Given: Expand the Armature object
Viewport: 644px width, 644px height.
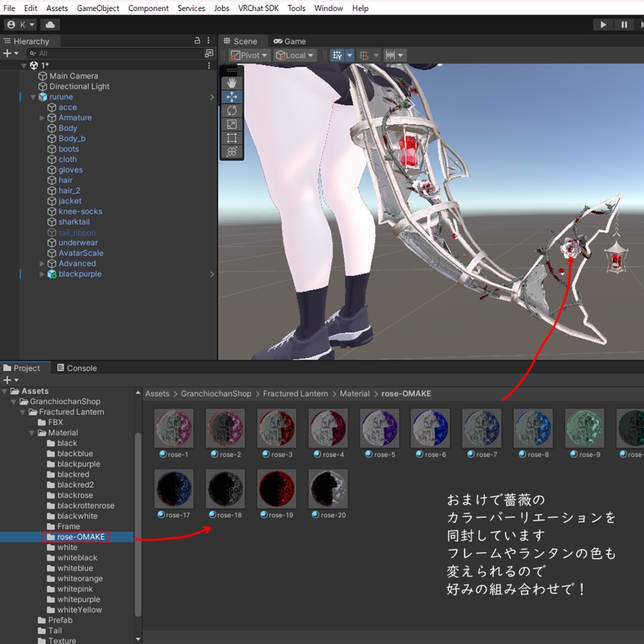Looking at the screenshot, I should (x=42, y=118).
